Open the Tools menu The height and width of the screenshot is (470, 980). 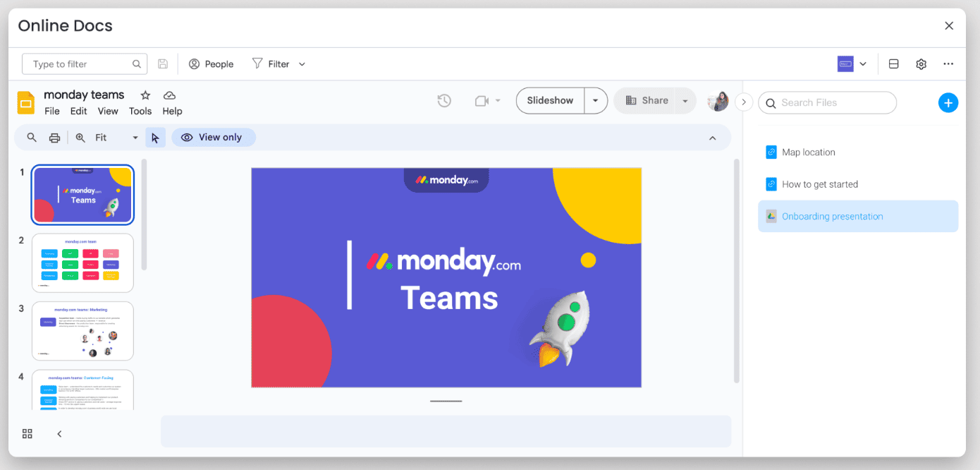(140, 111)
